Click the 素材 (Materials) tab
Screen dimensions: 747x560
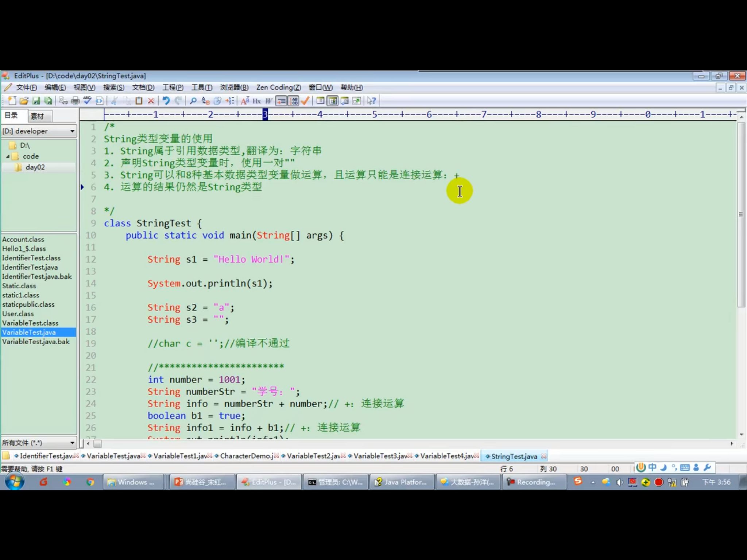pyautogui.click(x=36, y=115)
